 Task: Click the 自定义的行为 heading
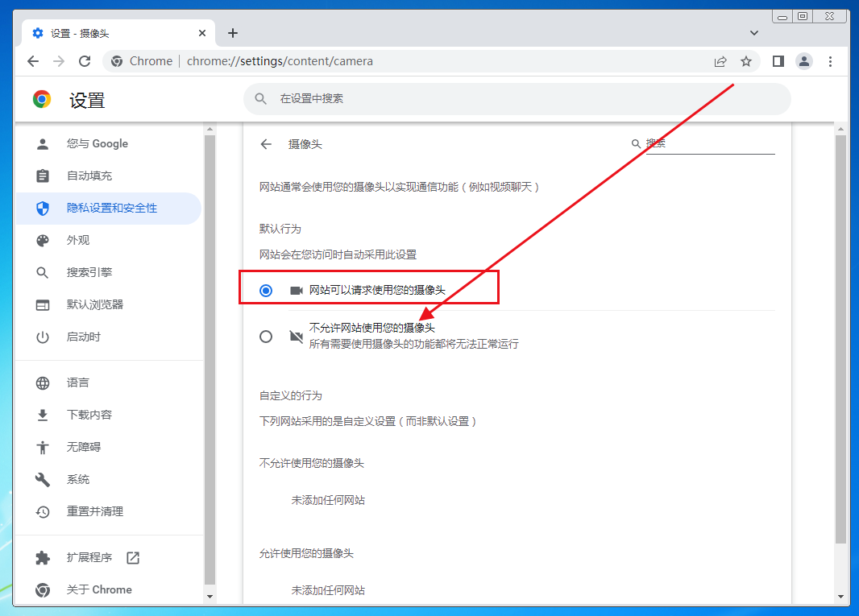291,396
